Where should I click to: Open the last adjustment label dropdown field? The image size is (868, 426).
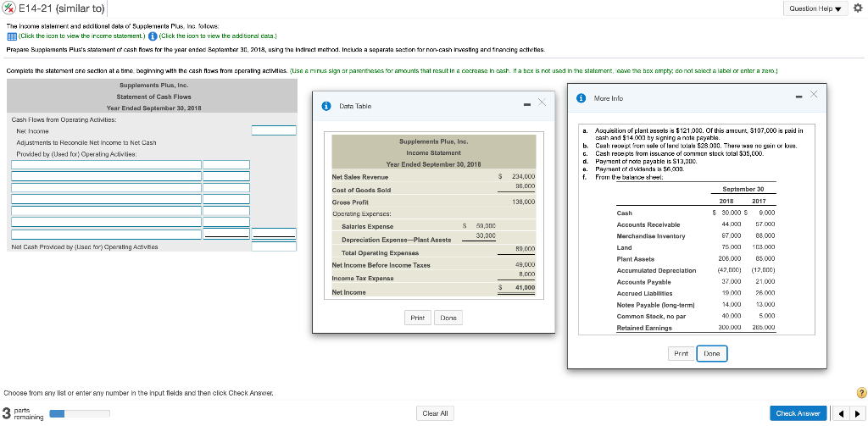(x=107, y=235)
